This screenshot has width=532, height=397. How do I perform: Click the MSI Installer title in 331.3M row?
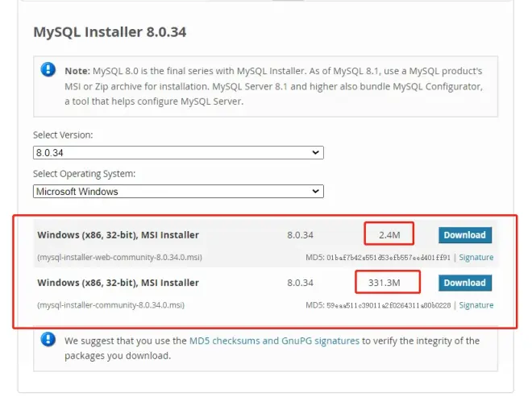(x=118, y=283)
